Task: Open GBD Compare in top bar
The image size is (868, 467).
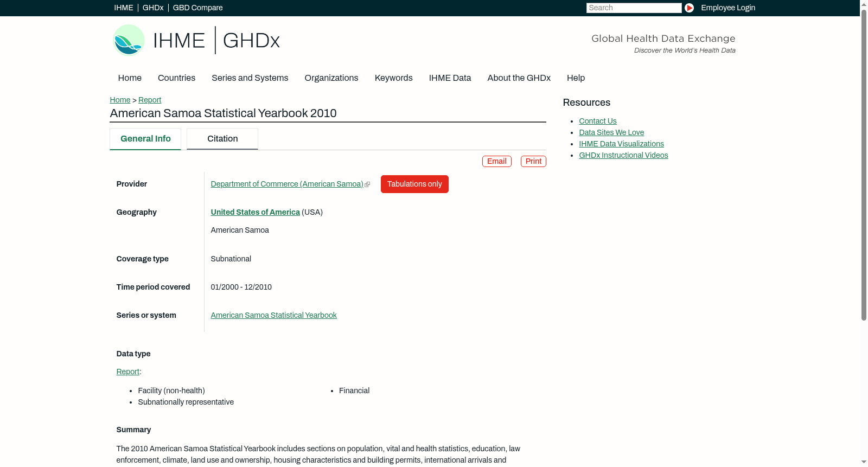Action: [198, 8]
